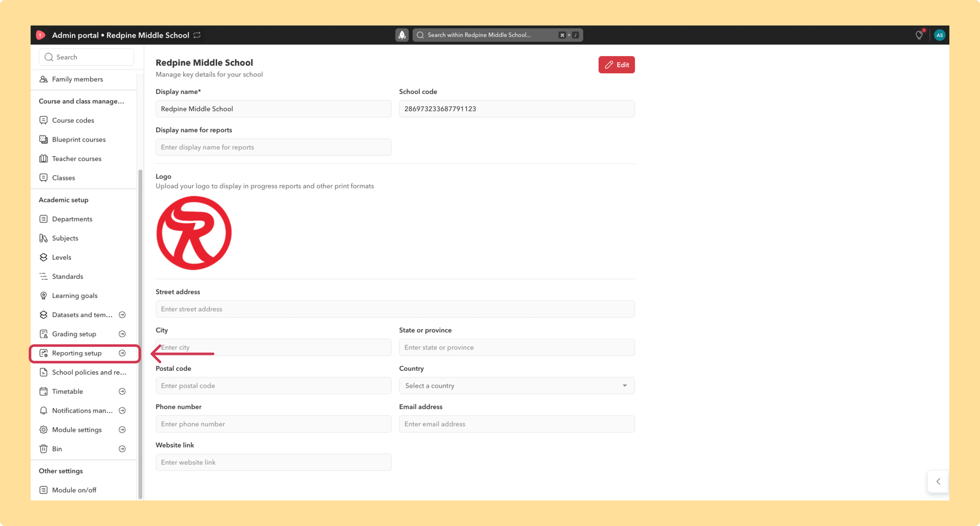Click the Course codes icon
The image size is (980, 526).
coord(44,120)
